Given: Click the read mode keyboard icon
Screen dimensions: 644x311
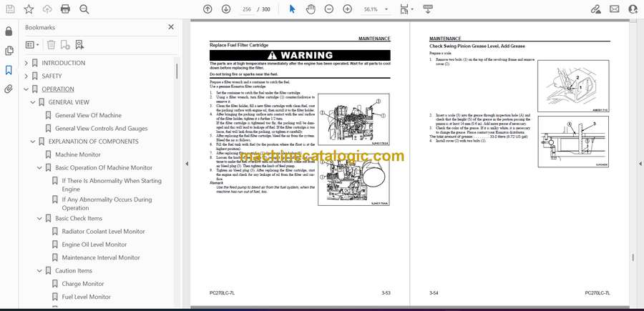Looking at the screenshot, I should [x=428, y=9].
